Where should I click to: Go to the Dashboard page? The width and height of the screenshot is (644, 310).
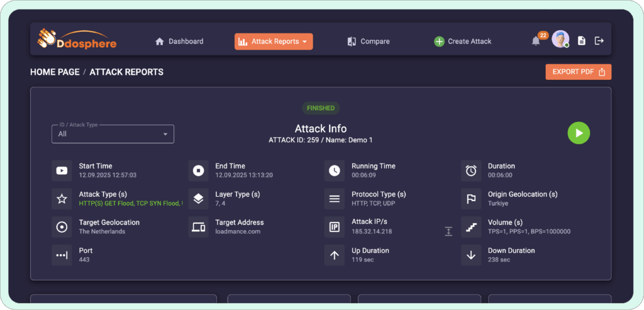coord(179,42)
